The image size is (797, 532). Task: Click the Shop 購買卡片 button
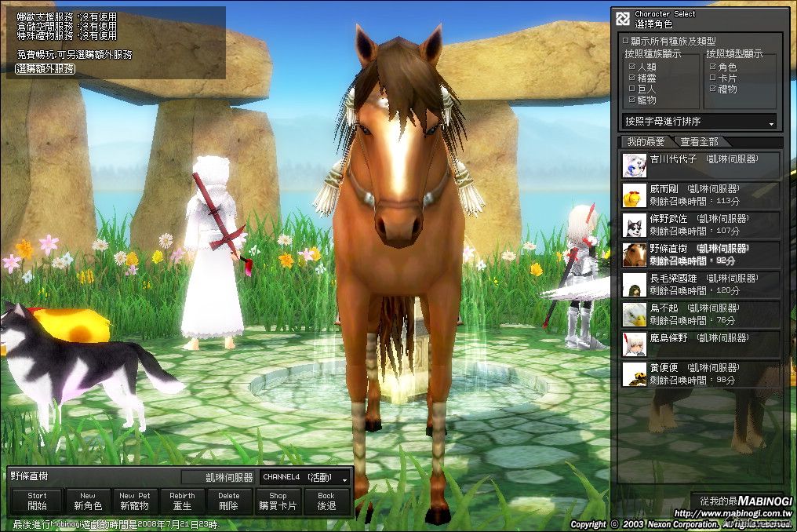278,501
